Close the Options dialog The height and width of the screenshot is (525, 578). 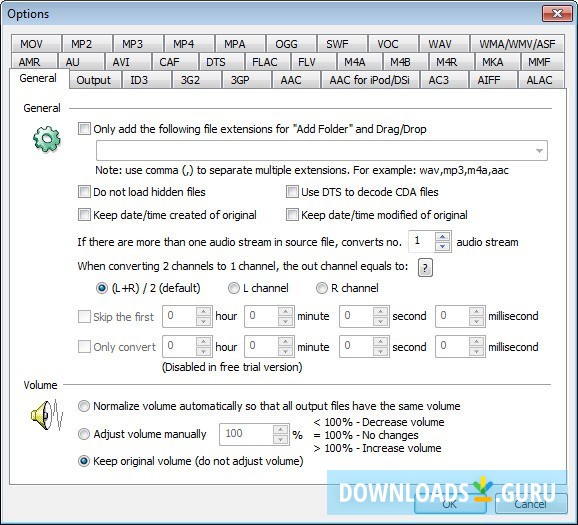coord(558,14)
